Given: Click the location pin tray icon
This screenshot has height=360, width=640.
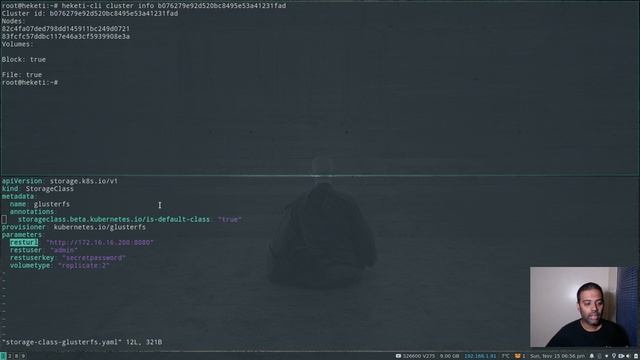Looking at the screenshot, I should [614, 356].
